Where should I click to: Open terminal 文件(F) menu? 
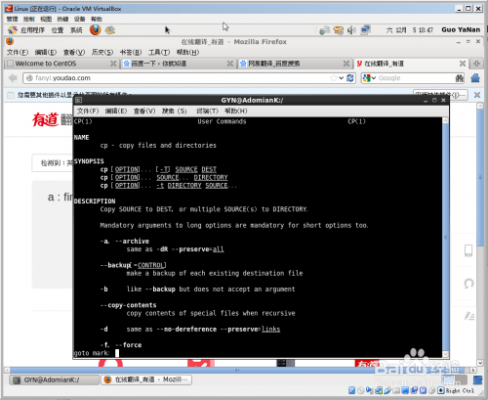click(88, 111)
